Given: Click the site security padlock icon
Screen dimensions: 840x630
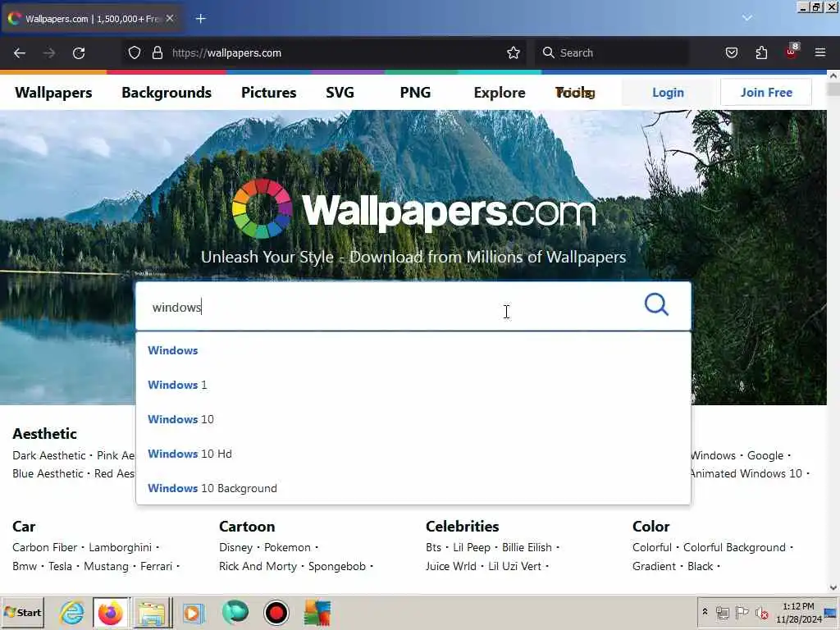Looking at the screenshot, I should 157,52.
